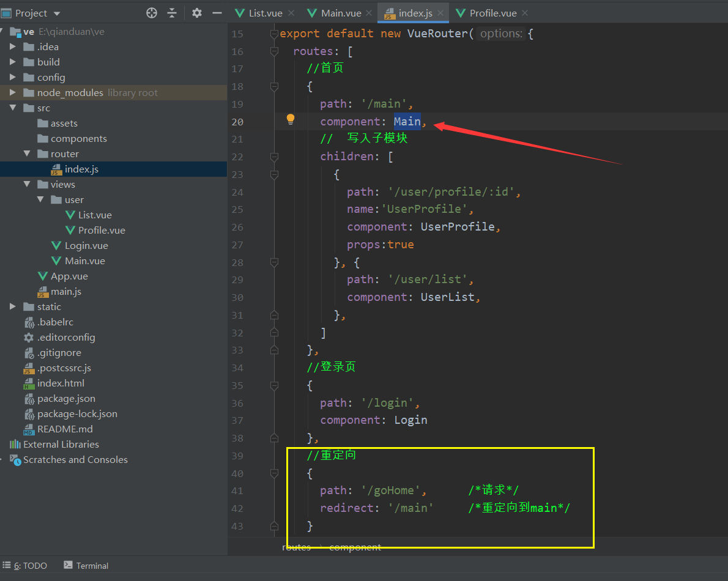Close the List.vue tab

[x=291, y=13]
